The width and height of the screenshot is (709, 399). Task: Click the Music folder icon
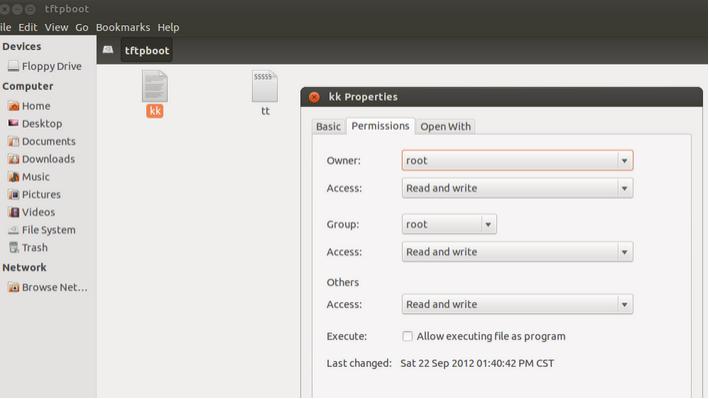(14, 176)
